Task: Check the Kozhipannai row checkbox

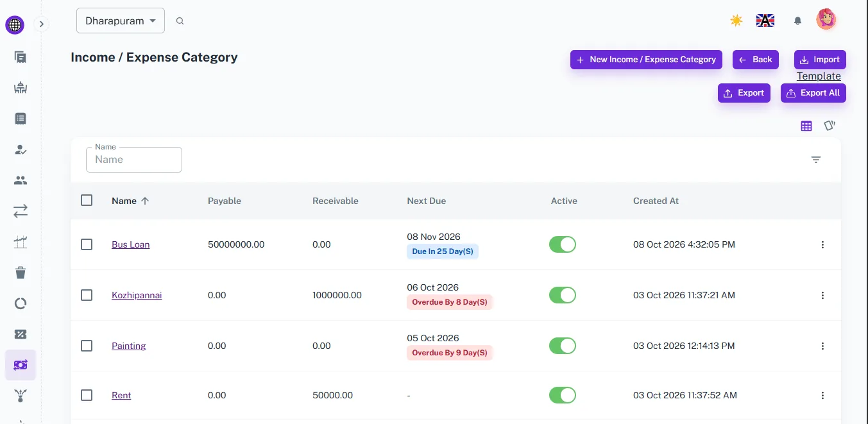Action: pyautogui.click(x=87, y=295)
